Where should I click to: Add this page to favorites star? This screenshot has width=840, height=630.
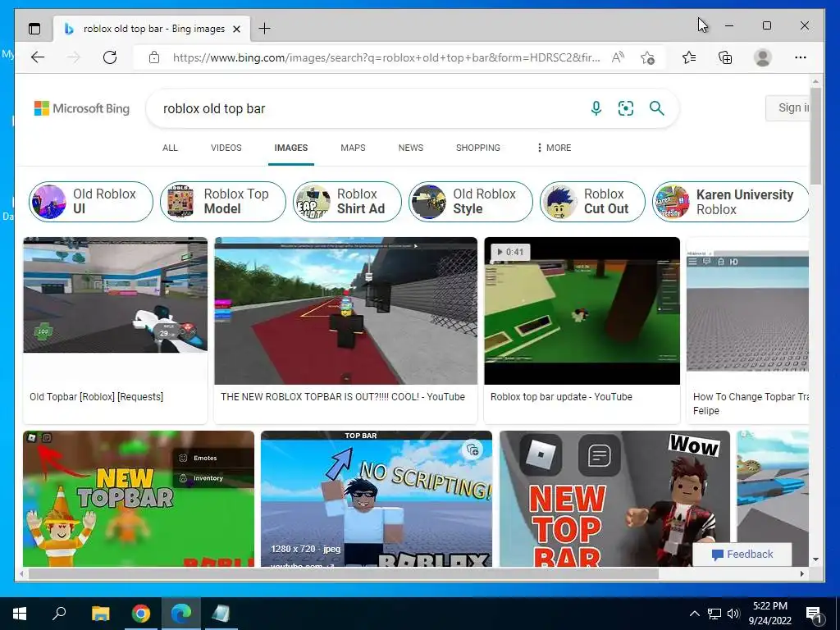[x=647, y=57]
